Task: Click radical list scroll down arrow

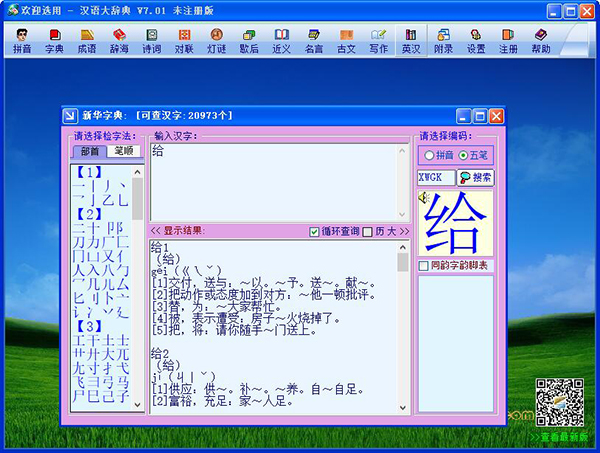Action: pyautogui.click(x=138, y=404)
